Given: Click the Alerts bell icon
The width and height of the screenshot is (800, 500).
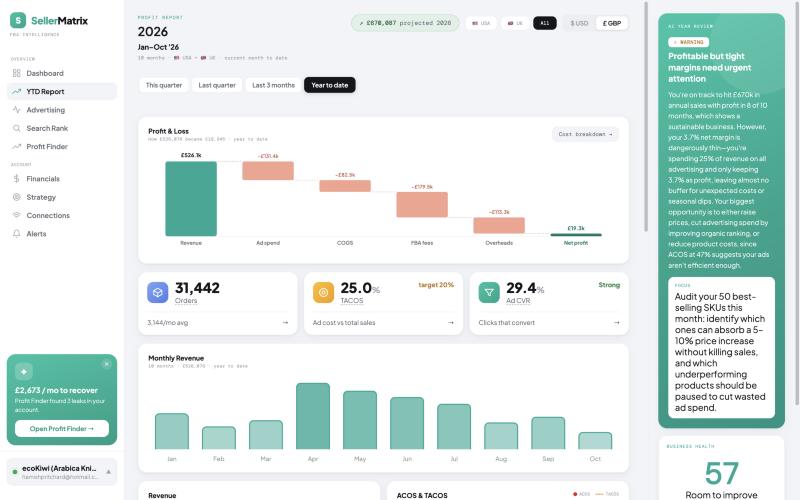Looking at the screenshot, I should coord(16,234).
